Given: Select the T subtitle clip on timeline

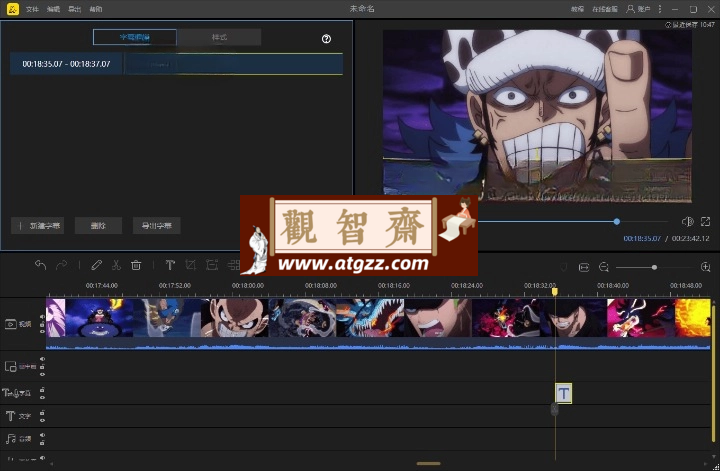Looking at the screenshot, I should click(563, 393).
